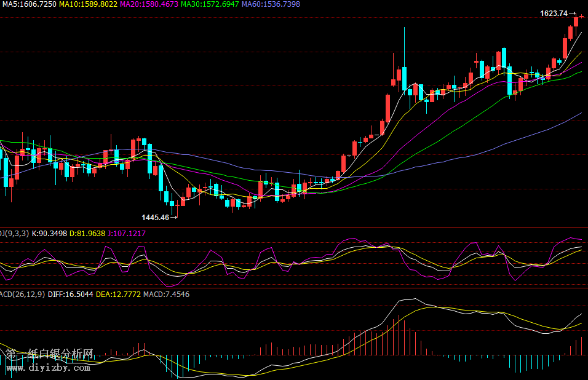Open the www.diyizby.com watermark link
Viewport: 588px width, 380px height.
(x=48, y=368)
